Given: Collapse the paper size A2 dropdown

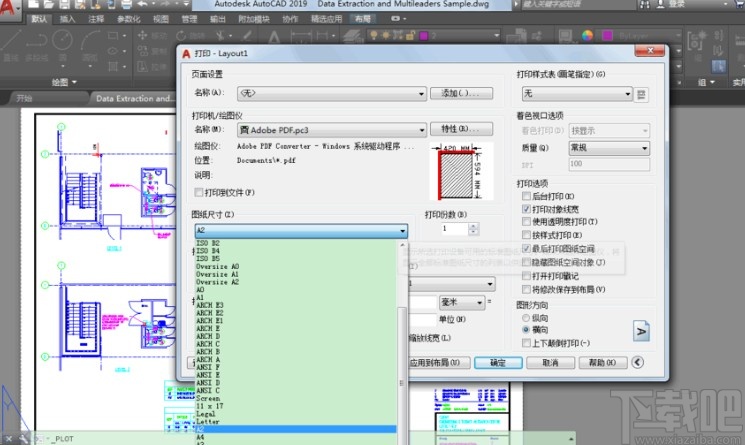Looking at the screenshot, I should point(301,230).
